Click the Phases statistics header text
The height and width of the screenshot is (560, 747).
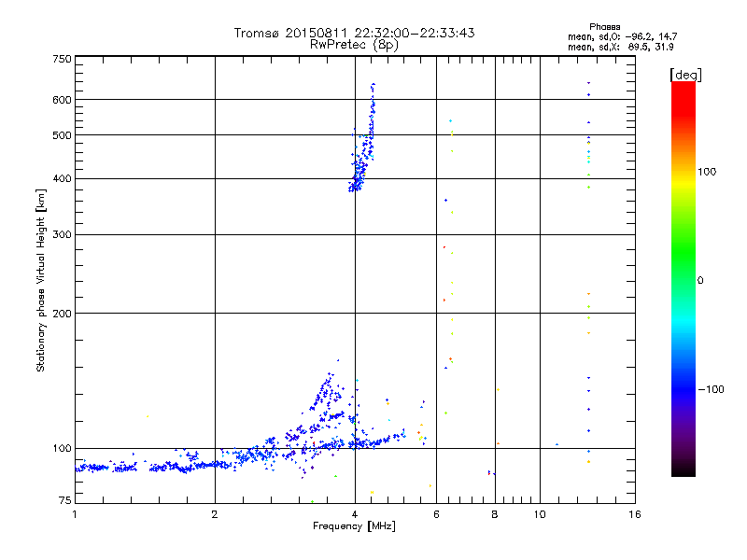(604, 27)
